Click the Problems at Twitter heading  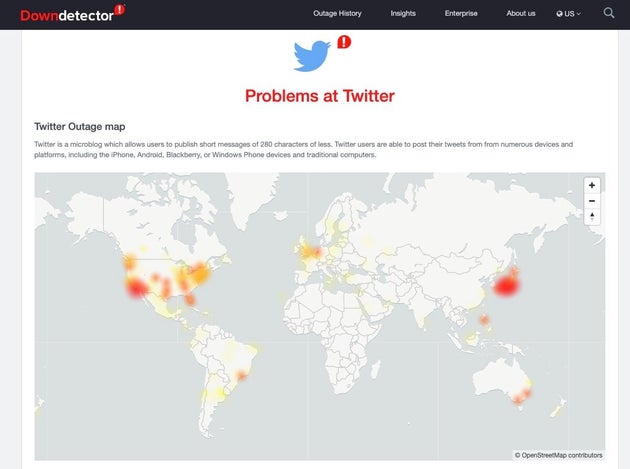(x=320, y=96)
